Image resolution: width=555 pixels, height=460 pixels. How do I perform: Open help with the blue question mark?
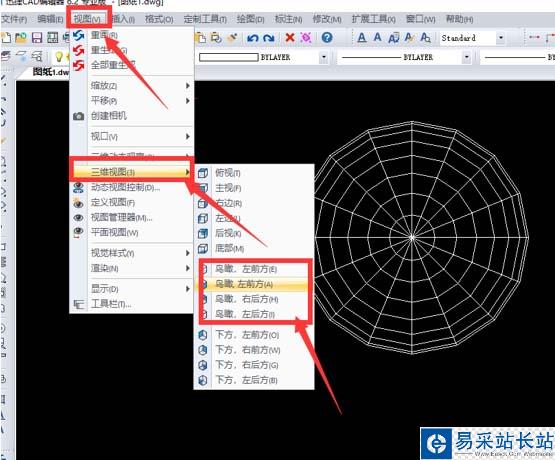pos(327,37)
